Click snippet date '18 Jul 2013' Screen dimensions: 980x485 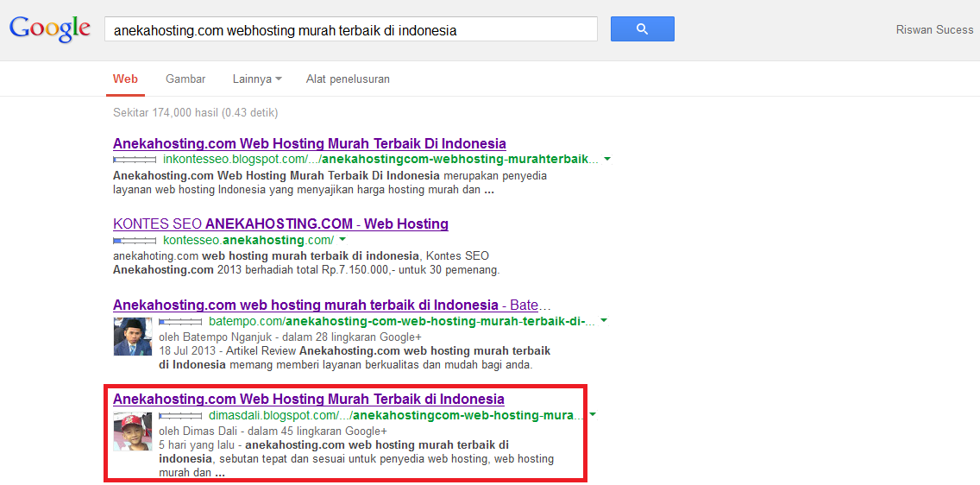coord(187,350)
